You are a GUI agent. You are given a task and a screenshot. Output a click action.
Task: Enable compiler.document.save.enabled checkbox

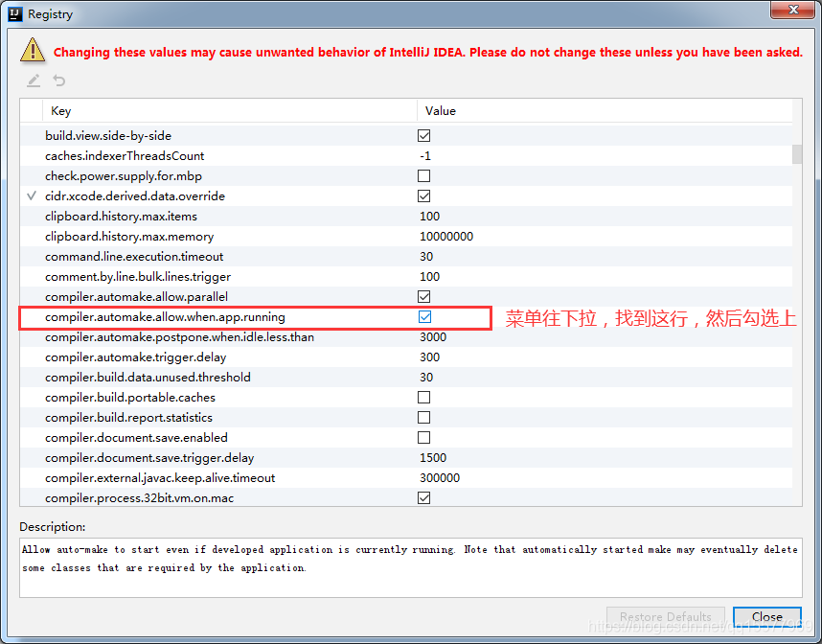point(423,437)
